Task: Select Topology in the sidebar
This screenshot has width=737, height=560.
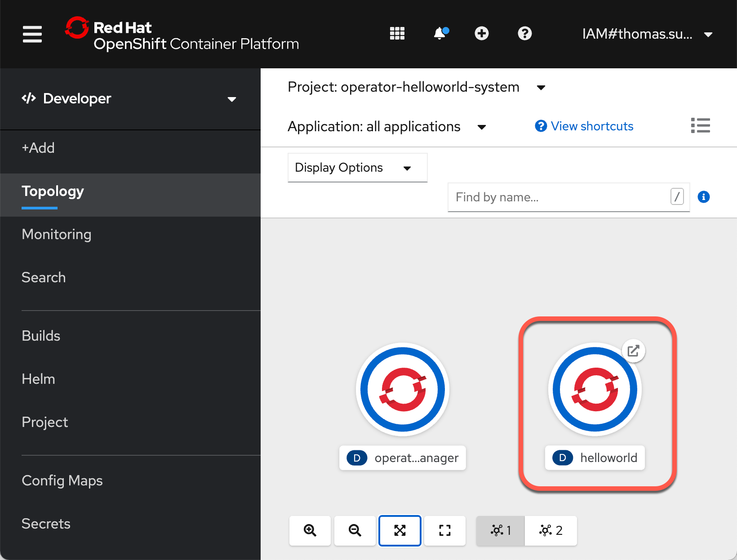Action: tap(130, 195)
